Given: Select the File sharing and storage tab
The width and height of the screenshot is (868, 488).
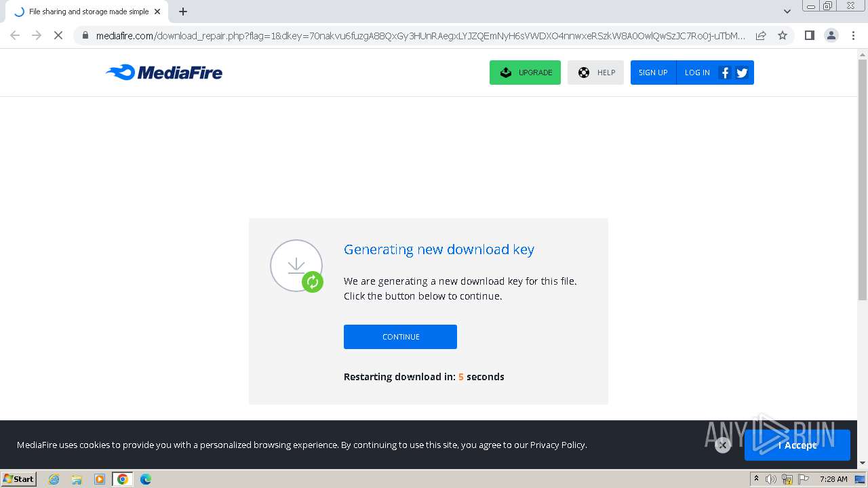Looking at the screenshot, I should click(x=87, y=12).
